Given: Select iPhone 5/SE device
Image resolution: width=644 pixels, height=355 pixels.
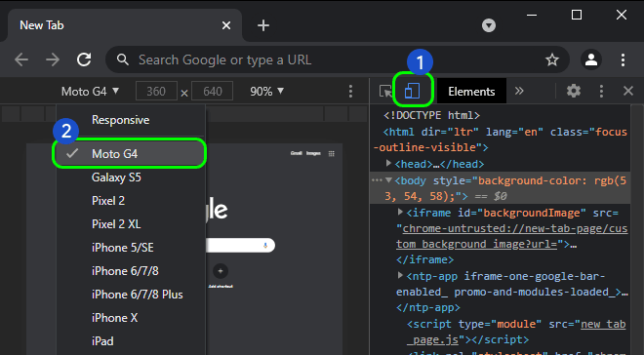Looking at the screenshot, I should 131,248.
